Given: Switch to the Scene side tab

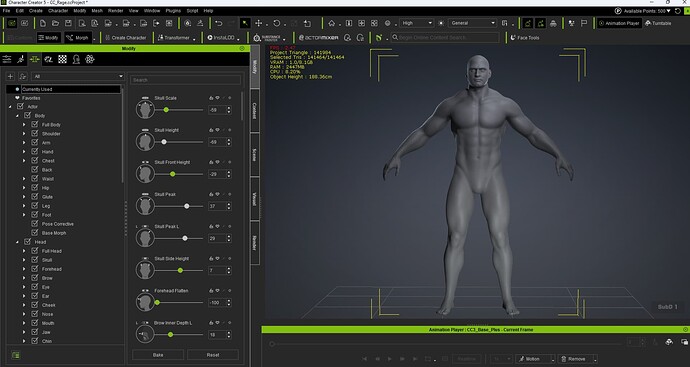Looking at the screenshot, I should 254,155.
